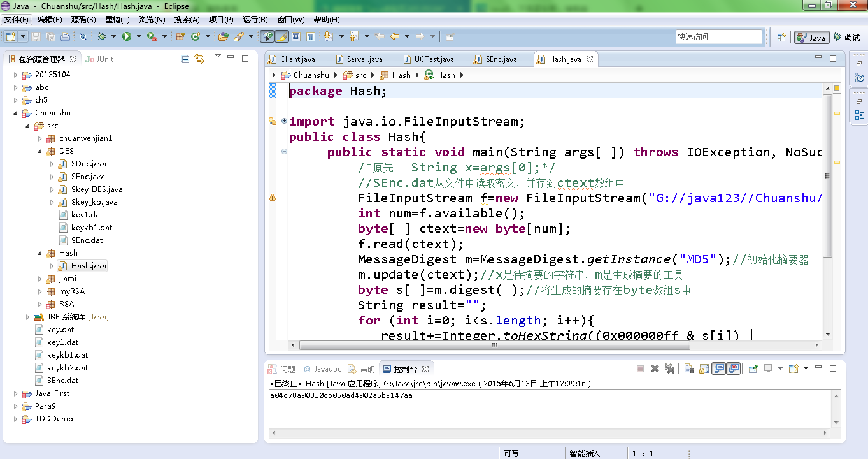Toggle Link with Editor in Package Explorer
Image resolution: width=868 pixels, height=459 pixels.
(199, 59)
